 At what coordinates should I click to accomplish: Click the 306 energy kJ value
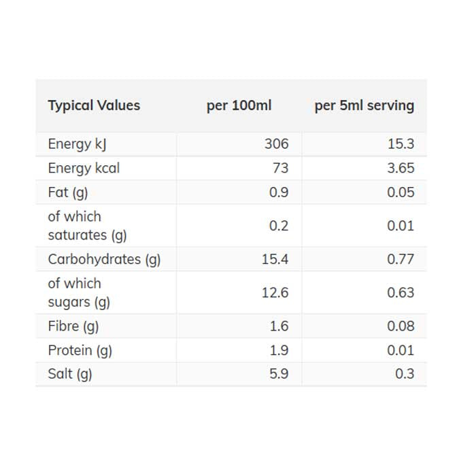(276, 144)
